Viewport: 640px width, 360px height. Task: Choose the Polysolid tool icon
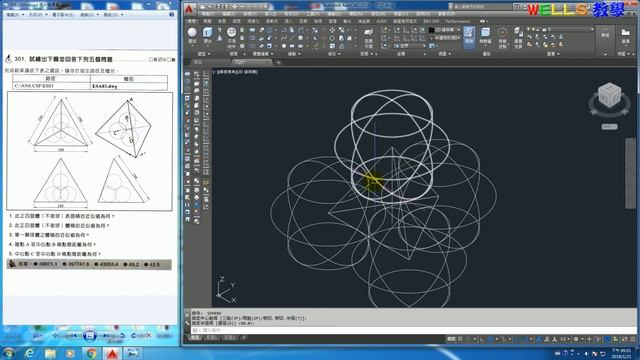tap(220, 31)
